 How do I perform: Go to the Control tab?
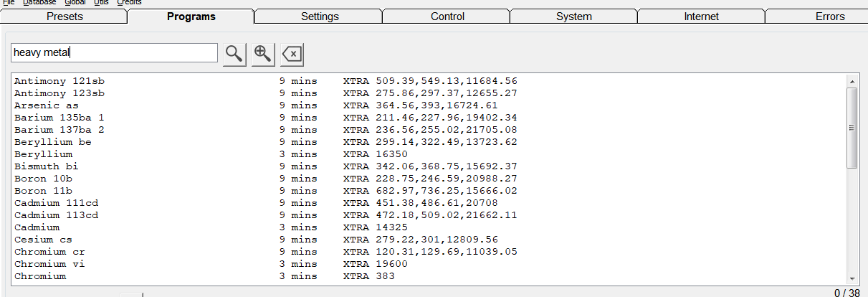coord(447,16)
